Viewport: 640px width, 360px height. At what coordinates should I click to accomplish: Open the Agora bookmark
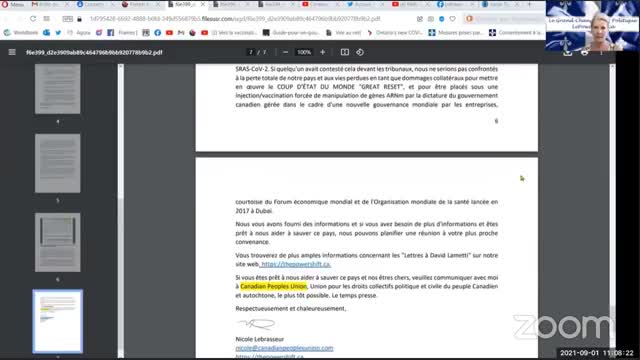[x=79, y=33]
